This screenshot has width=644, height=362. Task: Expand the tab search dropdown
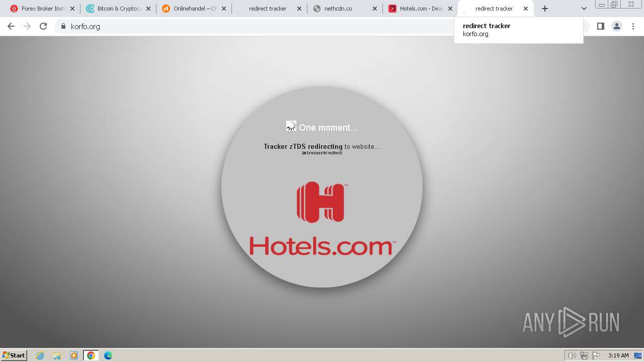coord(584,9)
